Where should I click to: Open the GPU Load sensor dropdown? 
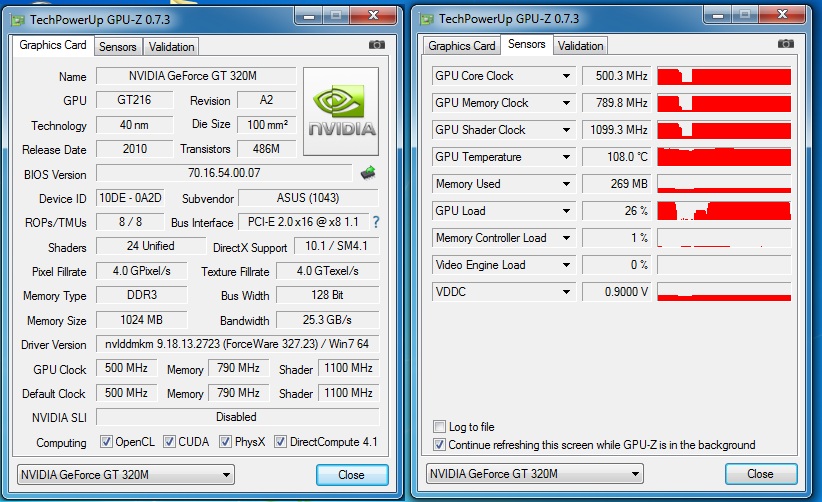click(566, 211)
